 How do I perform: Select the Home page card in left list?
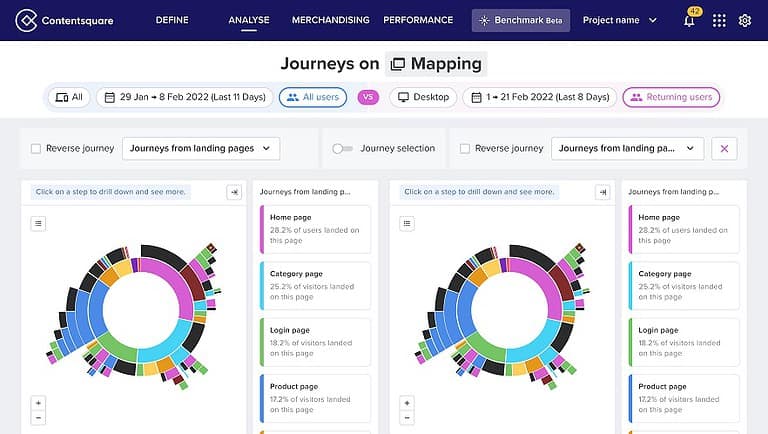click(x=315, y=229)
